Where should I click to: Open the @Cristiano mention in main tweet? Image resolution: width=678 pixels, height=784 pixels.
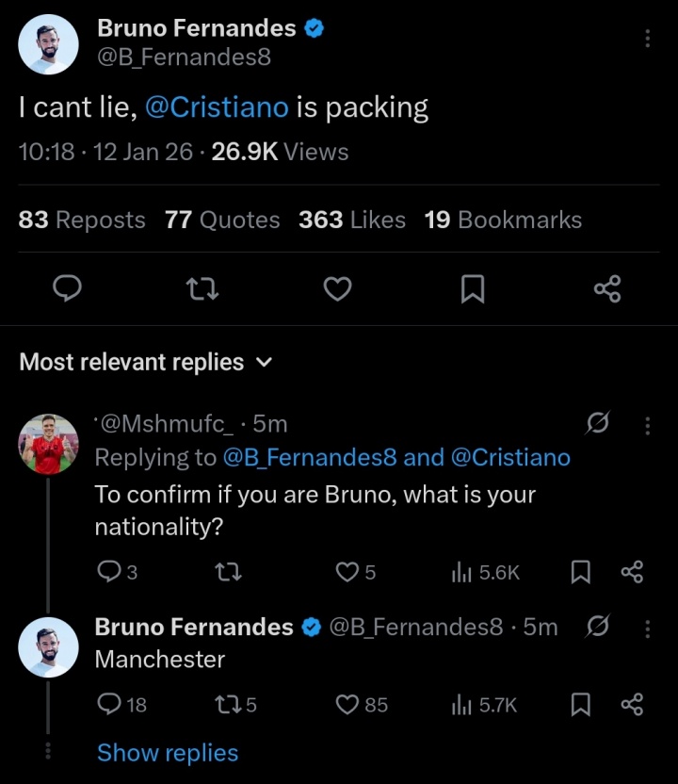point(217,107)
